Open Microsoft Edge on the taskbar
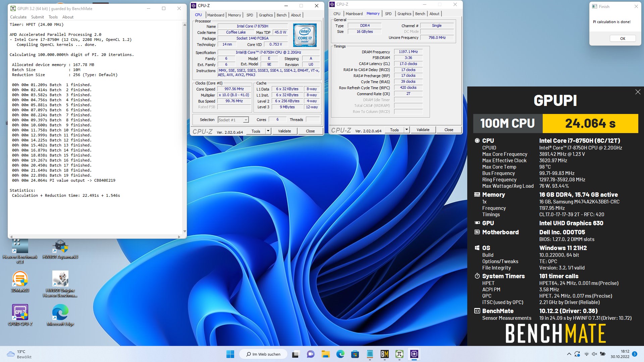 (340, 354)
